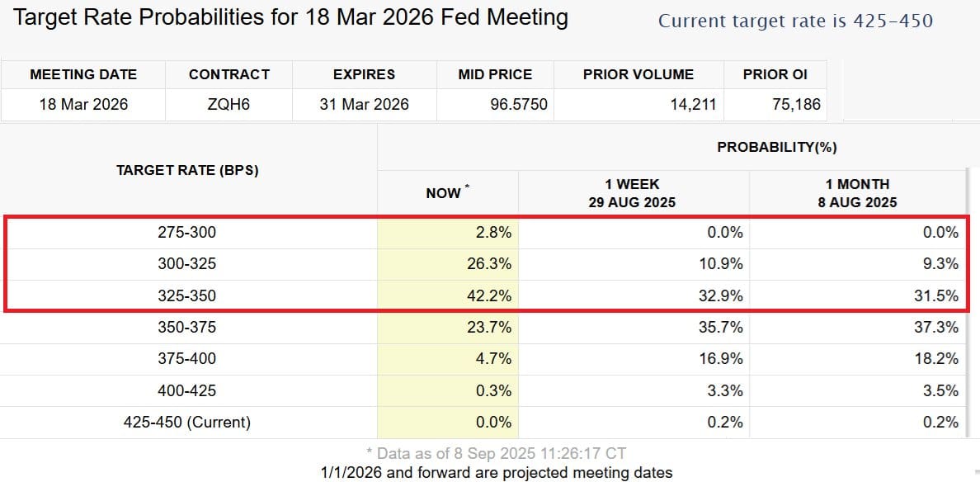Select the 350-375 target rate row label
This screenshot has width=980, height=482.
click(x=187, y=328)
